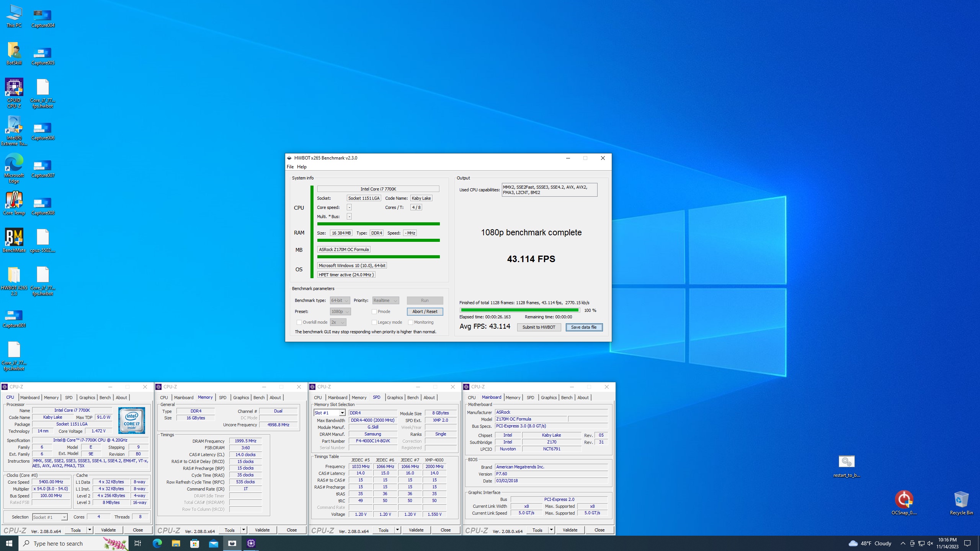This screenshot has height=551, width=980.
Task: Open Priority Realtime dropdown
Action: coord(386,300)
